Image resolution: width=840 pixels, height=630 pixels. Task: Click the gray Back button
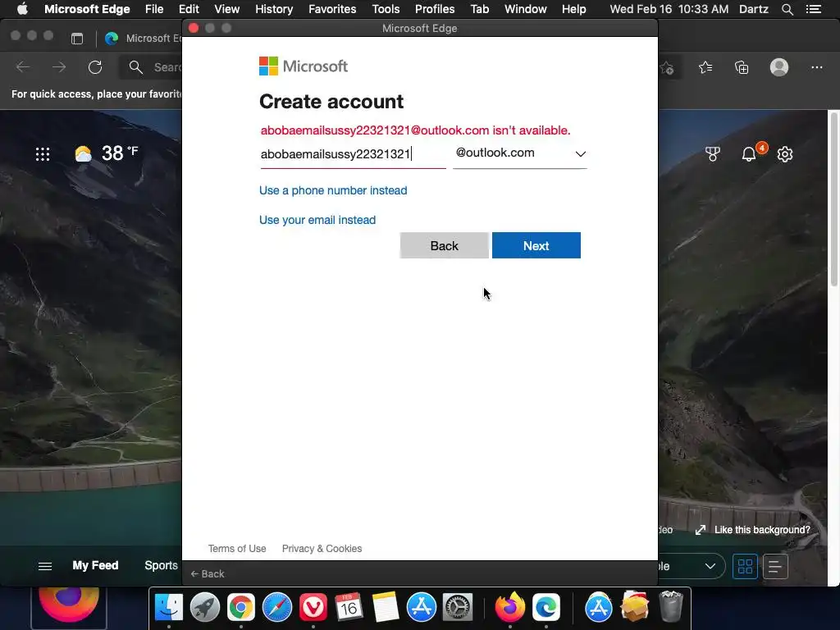point(444,245)
